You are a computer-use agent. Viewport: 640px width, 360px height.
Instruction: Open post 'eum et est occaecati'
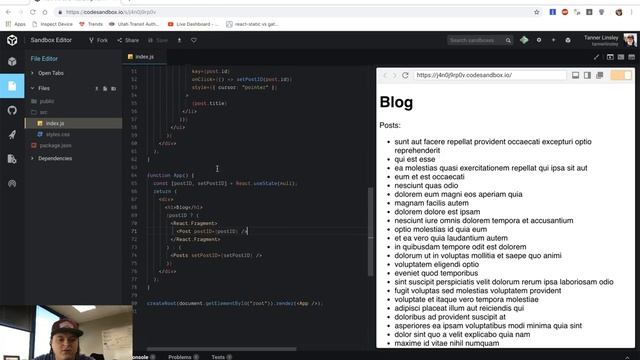pos(429,177)
